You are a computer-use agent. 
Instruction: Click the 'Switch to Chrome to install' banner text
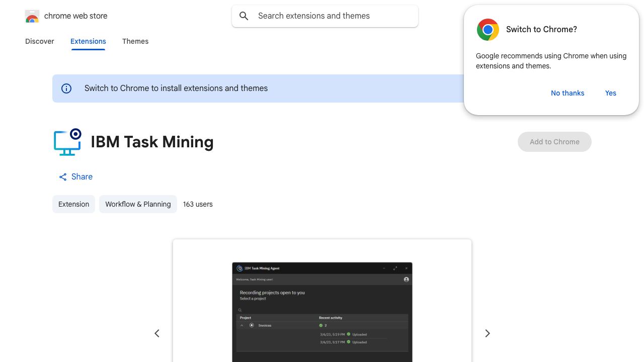(x=176, y=88)
